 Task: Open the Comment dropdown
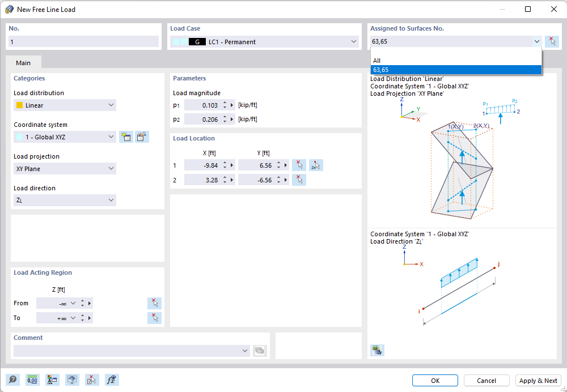click(x=245, y=351)
